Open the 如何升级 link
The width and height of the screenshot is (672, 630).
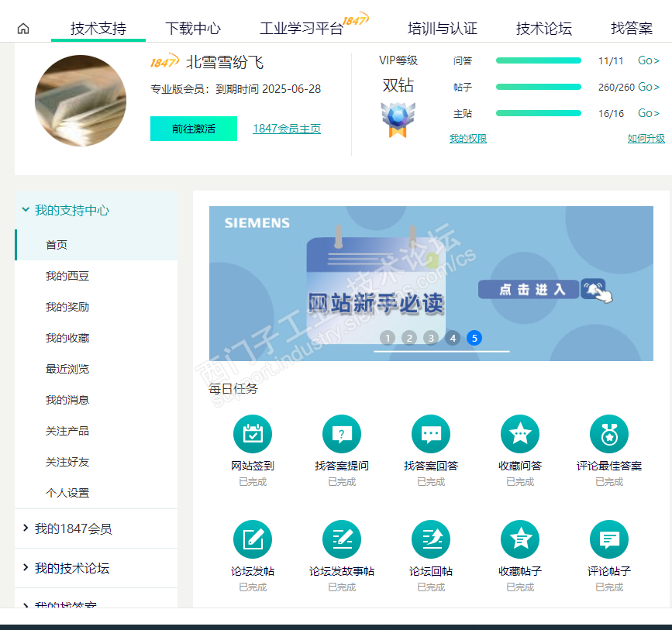(x=646, y=139)
